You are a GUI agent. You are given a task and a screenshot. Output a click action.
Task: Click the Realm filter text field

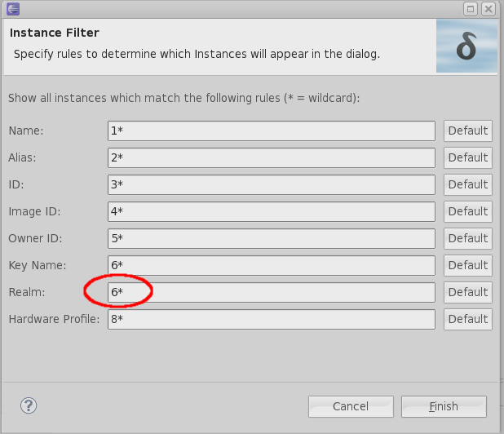click(x=271, y=292)
